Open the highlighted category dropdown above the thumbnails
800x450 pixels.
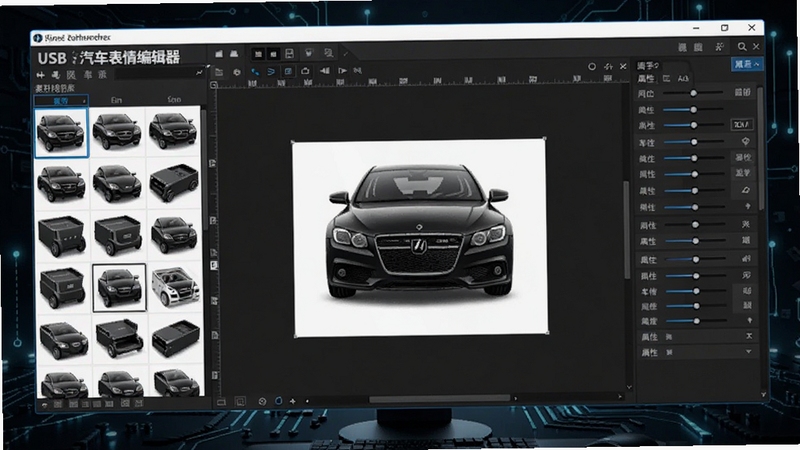pos(61,101)
